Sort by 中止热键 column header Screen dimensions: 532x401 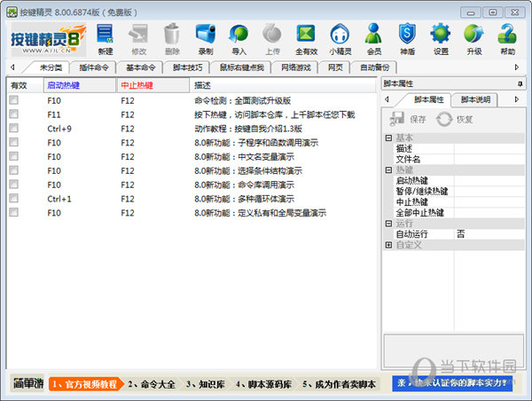[x=153, y=85]
